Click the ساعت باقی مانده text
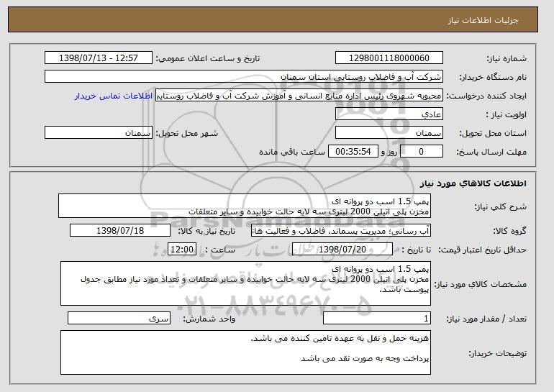 [x=292, y=152]
